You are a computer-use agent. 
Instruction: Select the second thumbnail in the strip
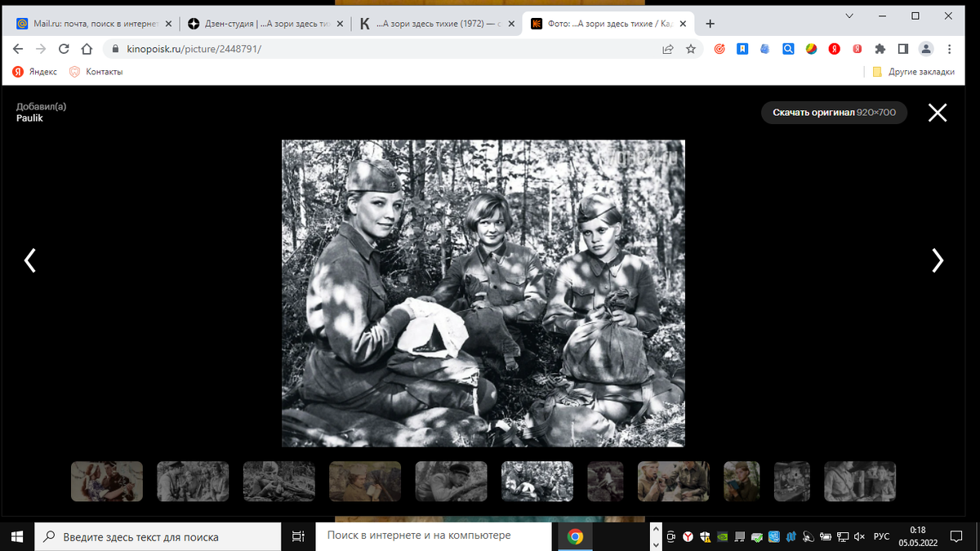click(x=193, y=481)
